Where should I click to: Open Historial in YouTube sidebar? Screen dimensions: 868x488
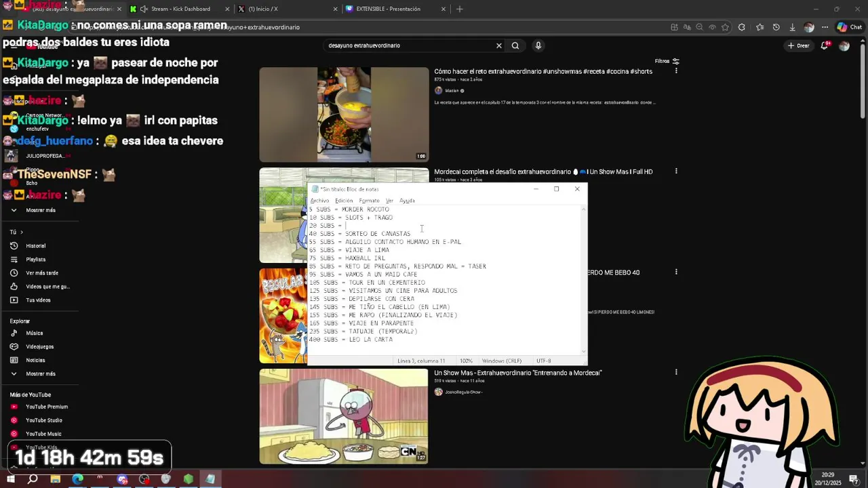[x=36, y=246]
